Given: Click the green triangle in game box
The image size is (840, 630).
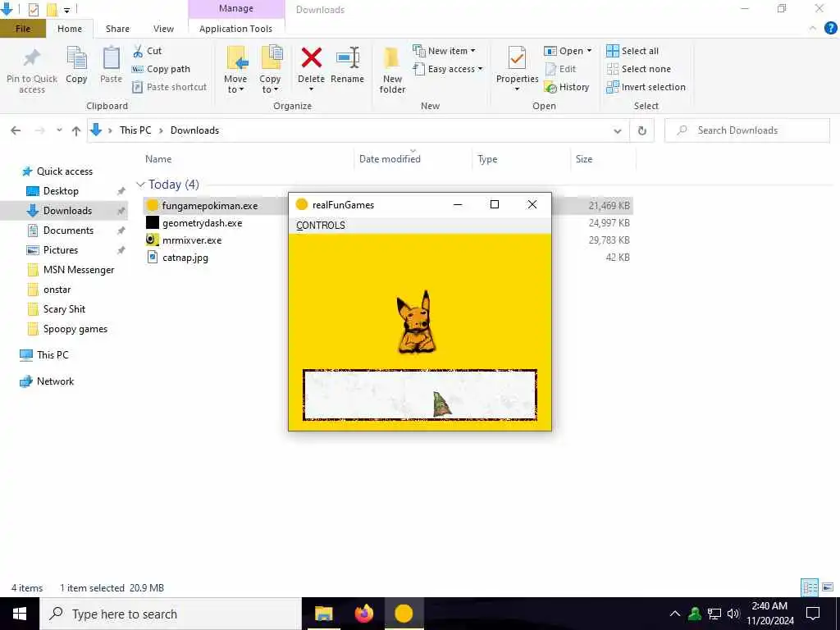Looking at the screenshot, I should point(441,404).
